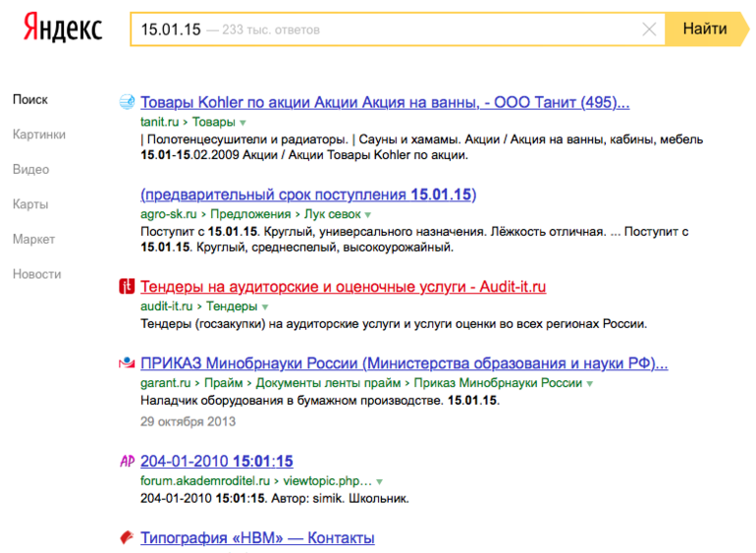
Task: Click Приказ Минобрнауки России breadcrumb
Action: pos(498,383)
